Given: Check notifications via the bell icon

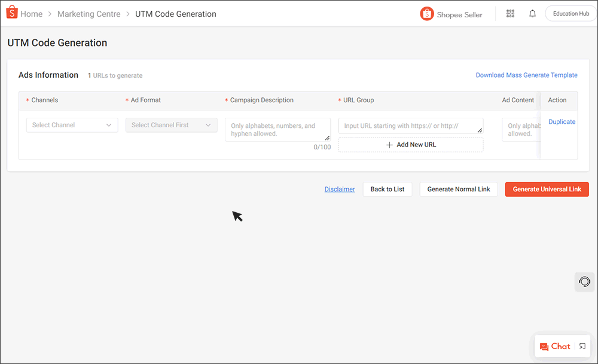Looking at the screenshot, I should (532, 13).
